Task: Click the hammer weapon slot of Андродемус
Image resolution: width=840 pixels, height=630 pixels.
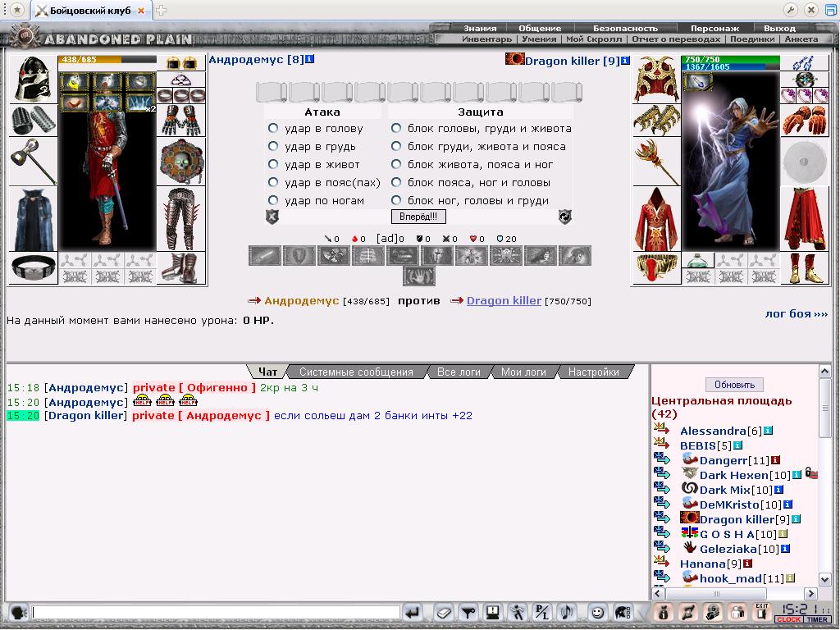Action: click(33, 162)
